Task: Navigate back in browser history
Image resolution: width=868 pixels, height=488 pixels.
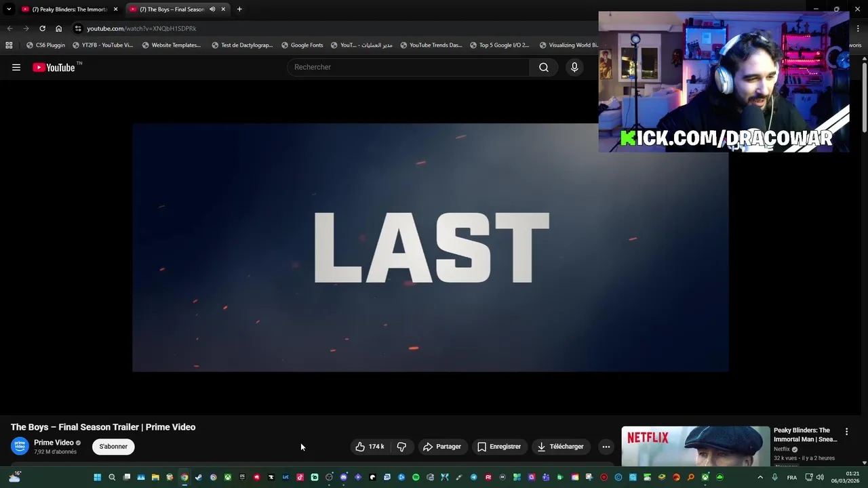Action: 9,28
